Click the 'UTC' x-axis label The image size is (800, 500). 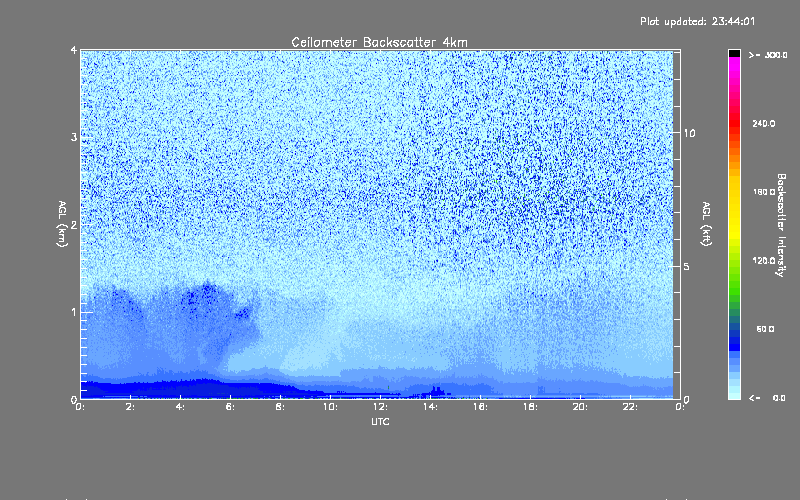[380, 422]
